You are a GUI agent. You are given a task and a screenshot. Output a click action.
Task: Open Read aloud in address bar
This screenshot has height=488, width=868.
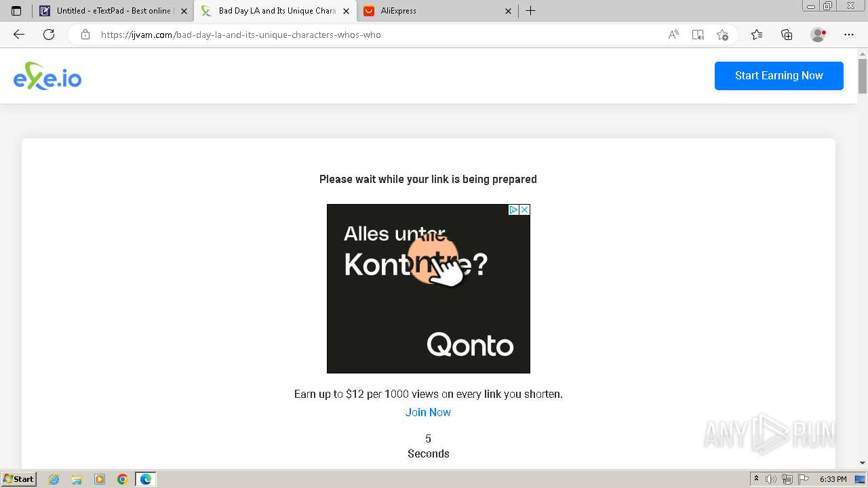(673, 35)
